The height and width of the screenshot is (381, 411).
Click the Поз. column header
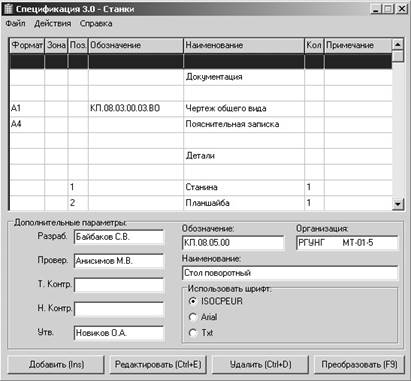[x=78, y=45]
